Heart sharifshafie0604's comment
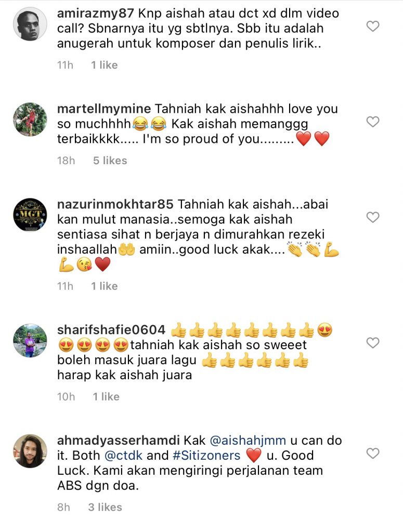 pyautogui.click(x=373, y=343)
